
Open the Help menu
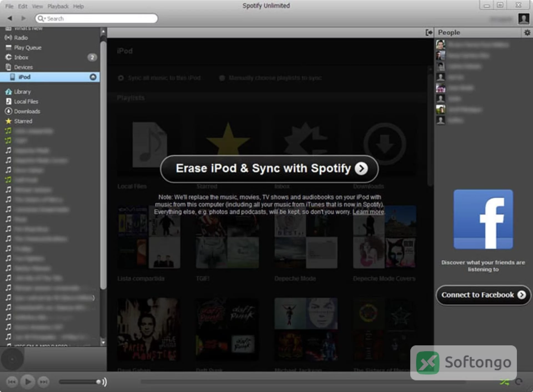[x=78, y=6]
